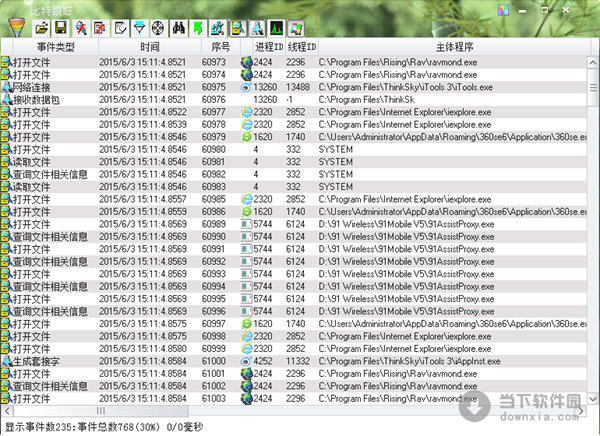Click 360se path in row 60997

tap(453, 324)
